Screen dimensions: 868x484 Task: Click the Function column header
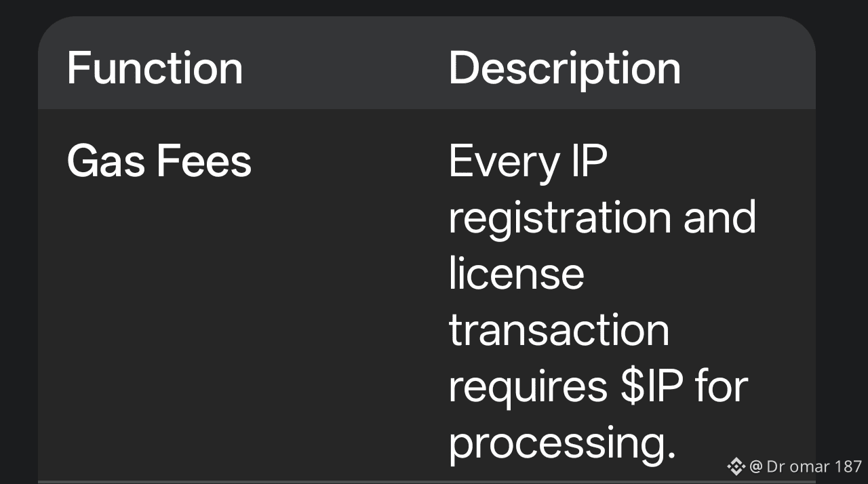(x=155, y=68)
